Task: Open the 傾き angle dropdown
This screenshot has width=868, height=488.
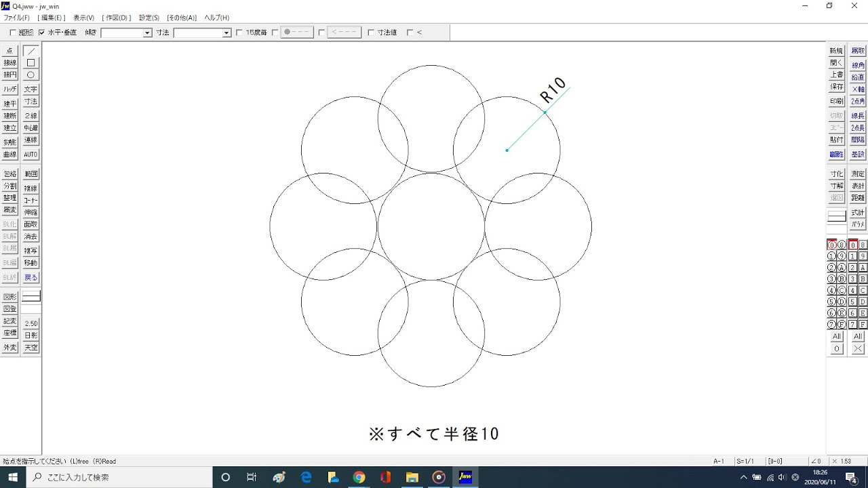Action: [147, 33]
